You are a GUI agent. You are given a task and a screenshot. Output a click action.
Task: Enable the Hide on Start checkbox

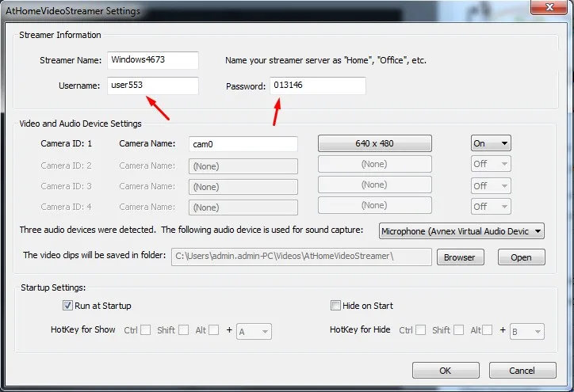click(335, 306)
